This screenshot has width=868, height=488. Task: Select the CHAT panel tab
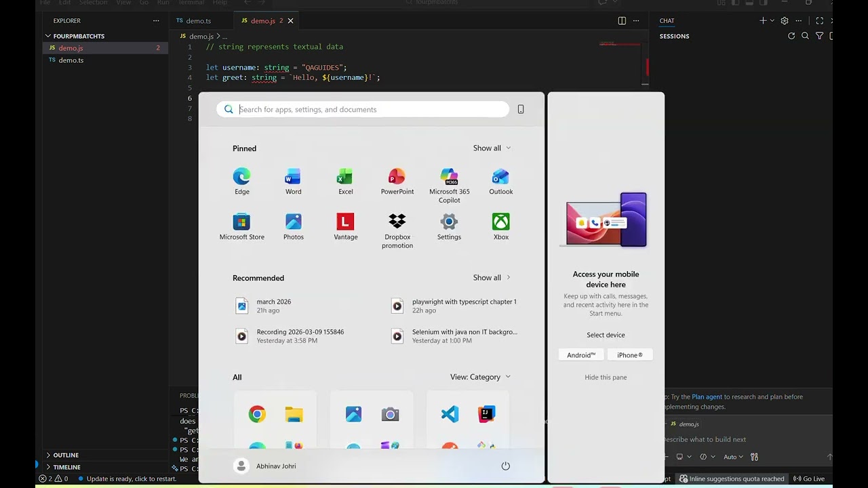[x=667, y=21]
